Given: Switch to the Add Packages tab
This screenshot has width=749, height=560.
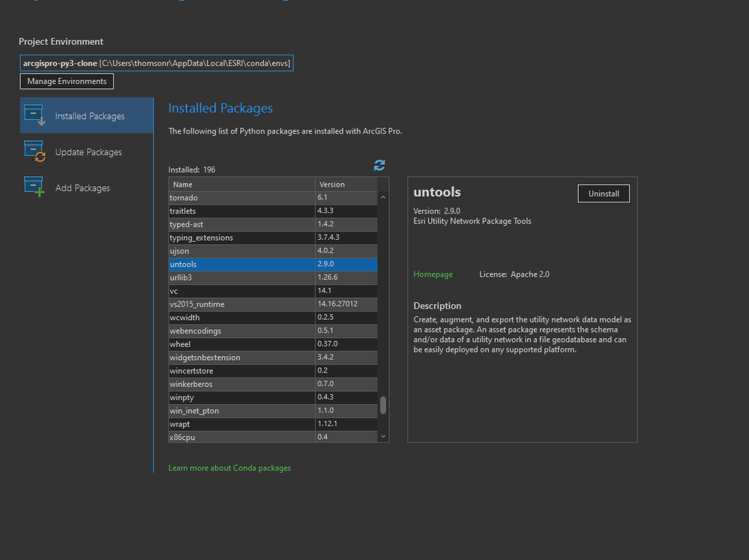Looking at the screenshot, I should point(82,188).
